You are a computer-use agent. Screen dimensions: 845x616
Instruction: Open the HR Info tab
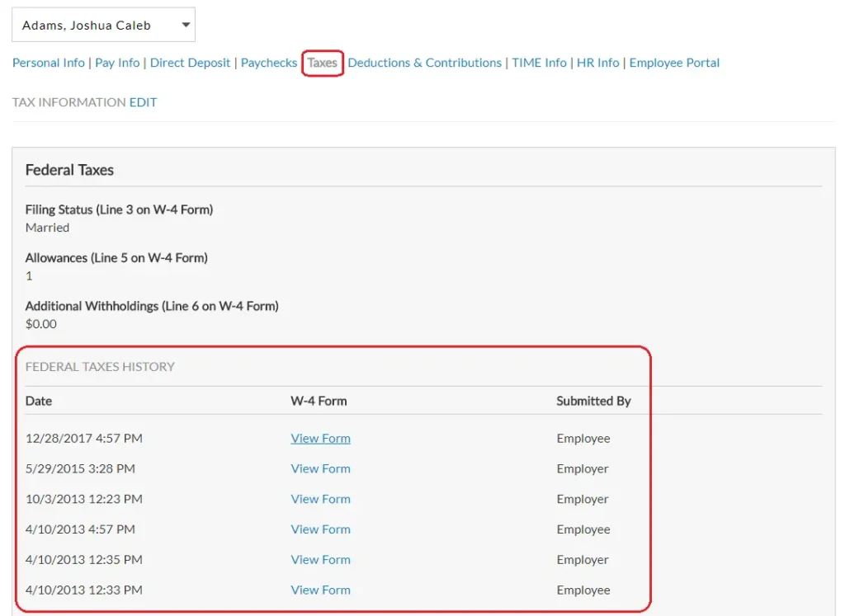[x=597, y=63]
